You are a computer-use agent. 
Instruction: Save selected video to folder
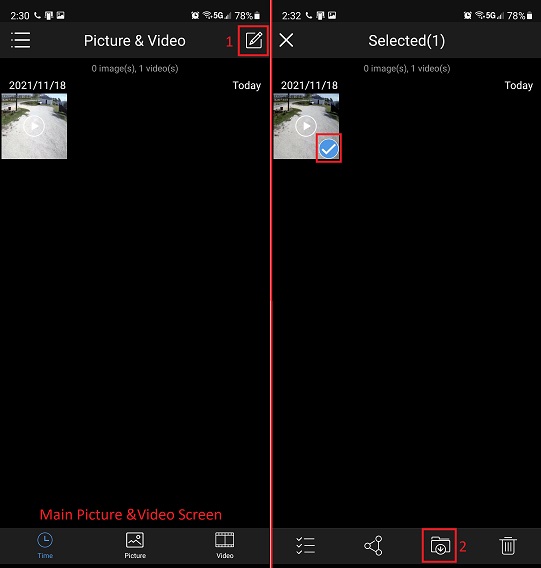(x=440, y=545)
